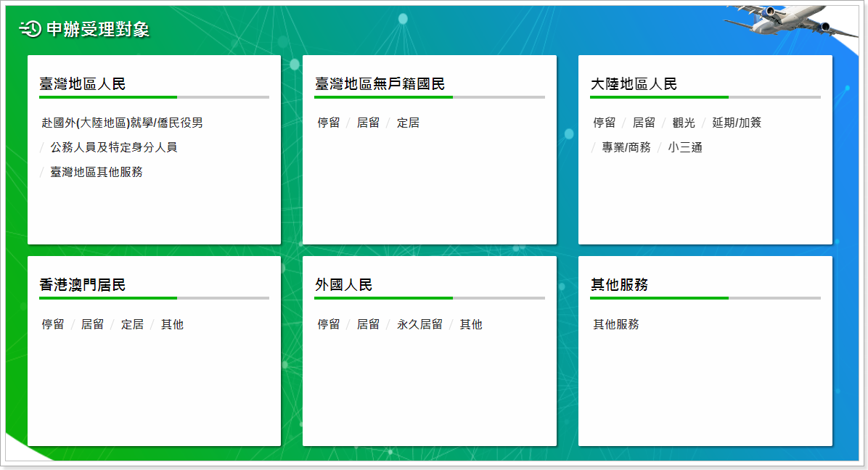Click the 臺灣地區人民 card heading
This screenshot has height=470, width=868.
(82, 84)
